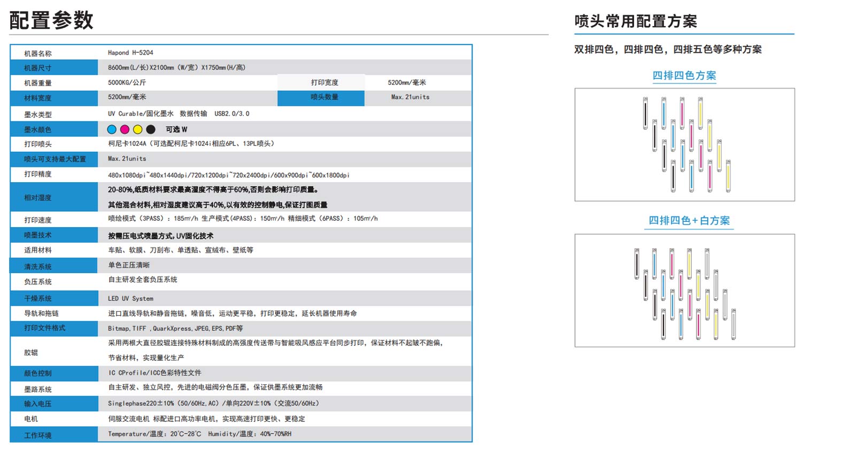Viewport: 868px width, 449px height.
Task: Select the Singlephase220±10% voltage value
Action: (x=213, y=403)
